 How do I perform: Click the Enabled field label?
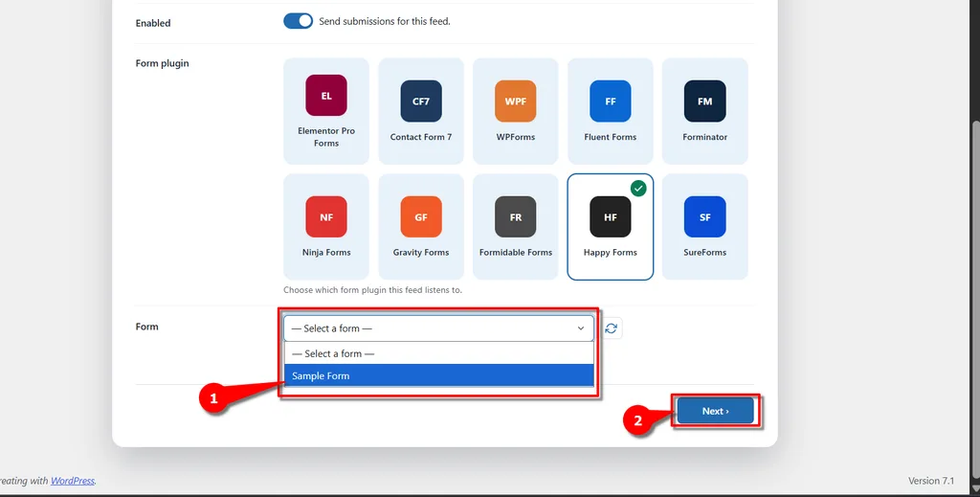point(153,23)
